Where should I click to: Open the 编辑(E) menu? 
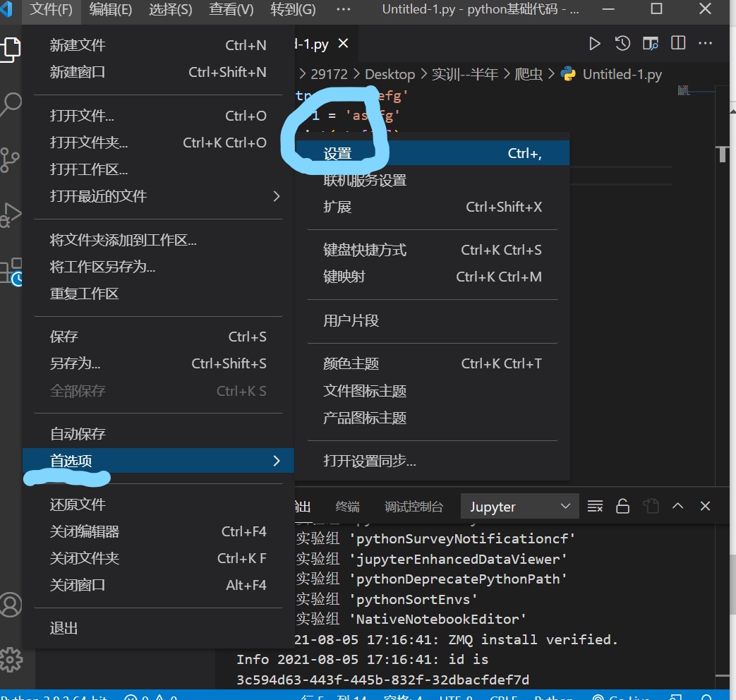pyautogui.click(x=111, y=9)
